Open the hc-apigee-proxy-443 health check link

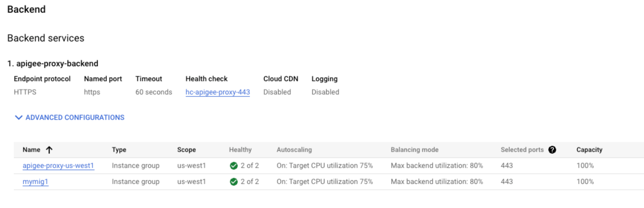tap(217, 92)
